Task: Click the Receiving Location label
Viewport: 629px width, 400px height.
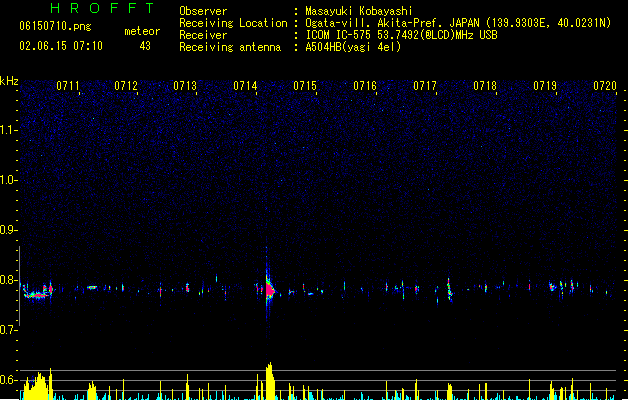Action: 233,23
